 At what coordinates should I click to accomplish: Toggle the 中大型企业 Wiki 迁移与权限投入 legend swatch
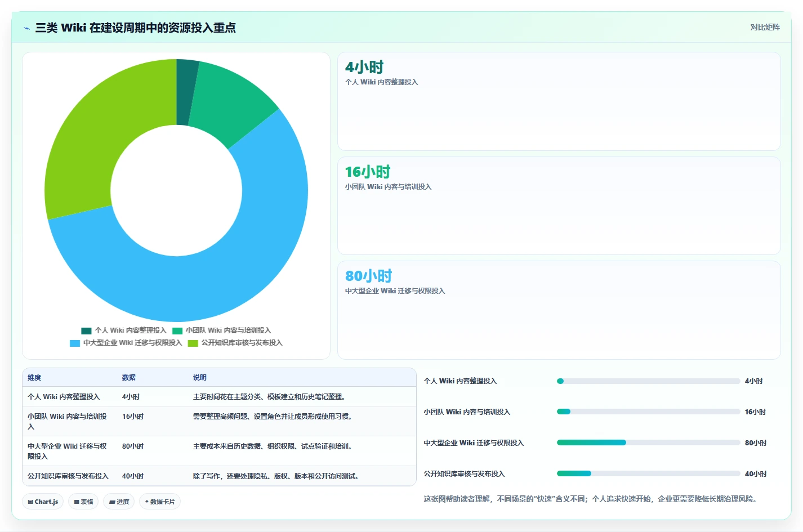pos(75,343)
